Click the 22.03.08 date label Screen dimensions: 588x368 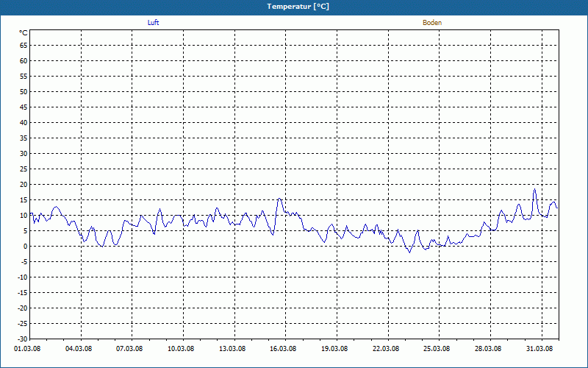click(386, 349)
